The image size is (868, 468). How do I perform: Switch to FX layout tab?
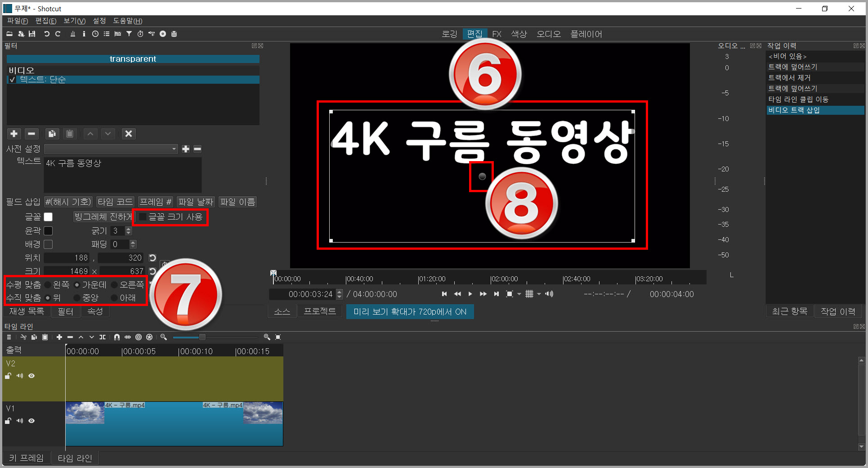[x=497, y=34]
